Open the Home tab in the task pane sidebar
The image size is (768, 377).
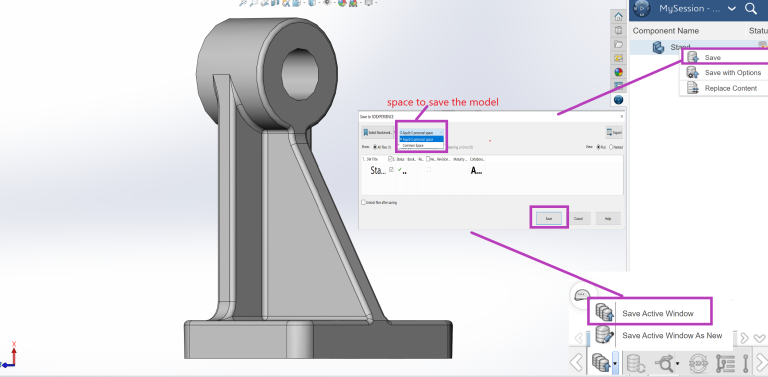[x=619, y=16]
